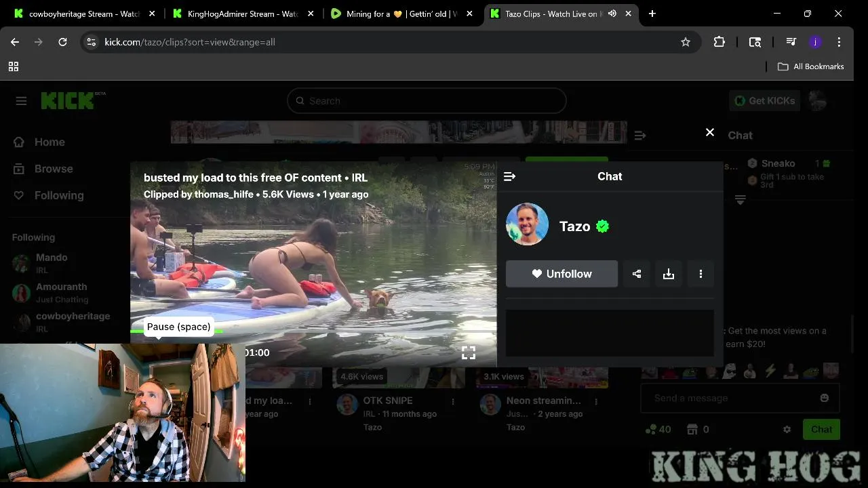Switch to Mining for a tab
The width and height of the screenshot is (868, 488).
pos(400,14)
